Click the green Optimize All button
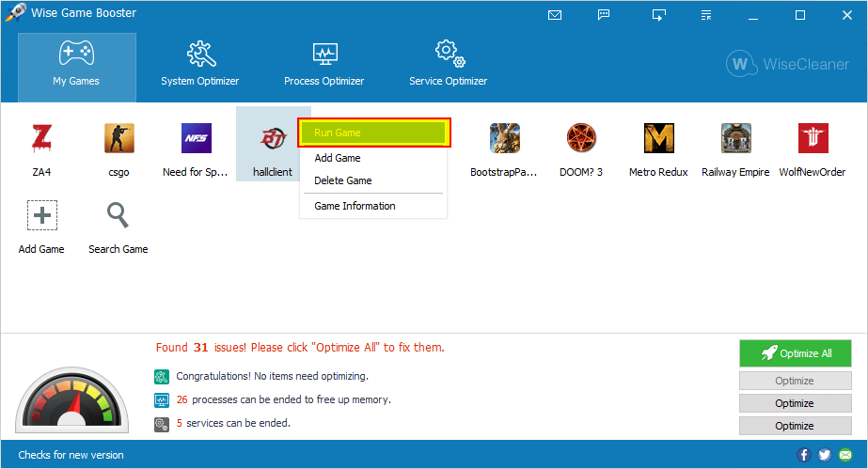This screenshot has width=868, height=469. click(795, 353)
